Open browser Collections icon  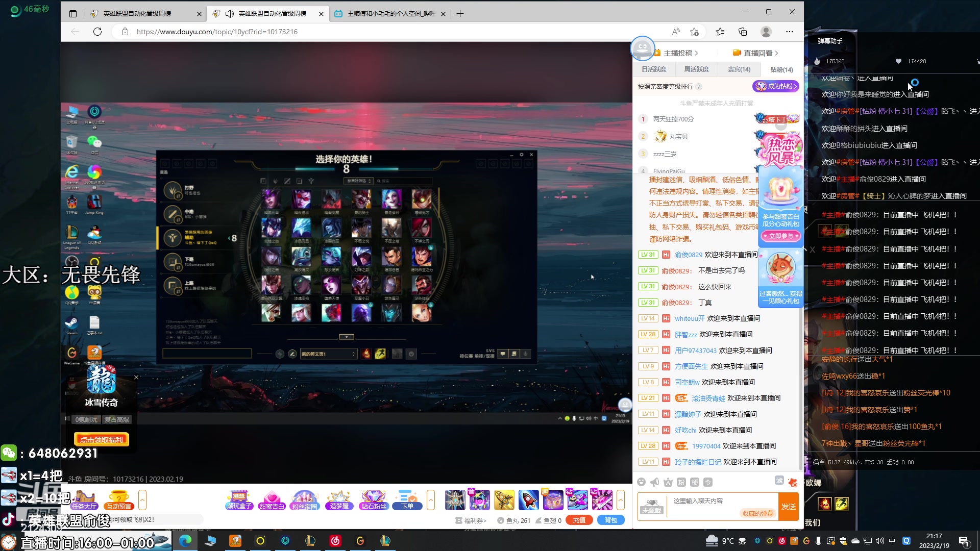(x=743, y=32)
